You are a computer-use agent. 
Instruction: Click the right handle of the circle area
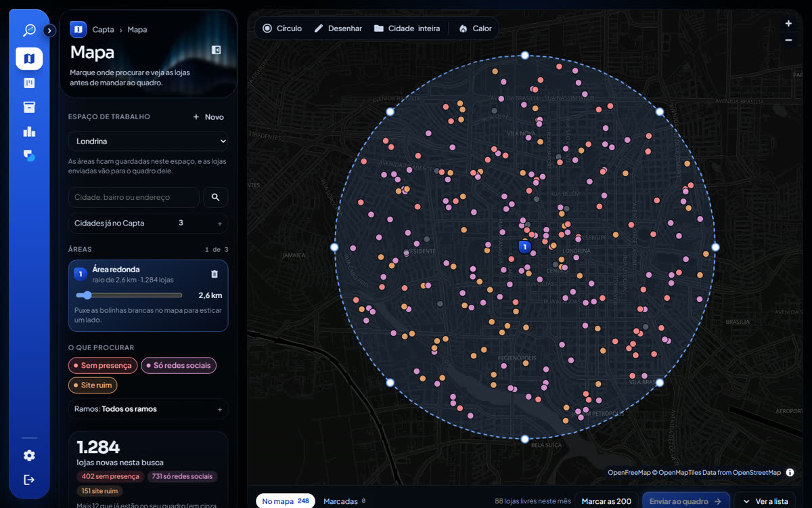coord(715,247)
